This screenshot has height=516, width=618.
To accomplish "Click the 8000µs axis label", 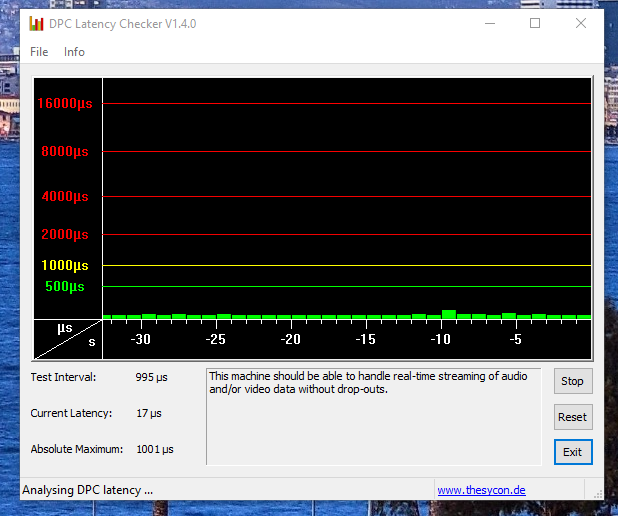I will [65, 151].
